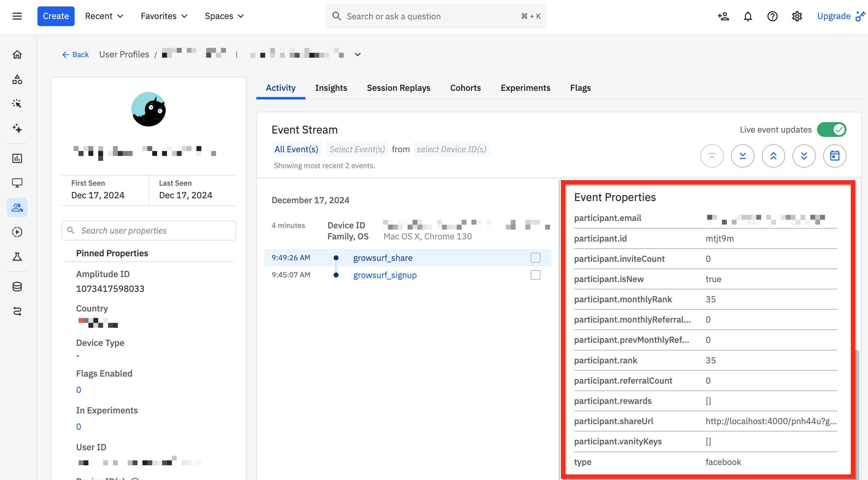
Task: Switch to the Cohorts tab
Action: [465, 88]
